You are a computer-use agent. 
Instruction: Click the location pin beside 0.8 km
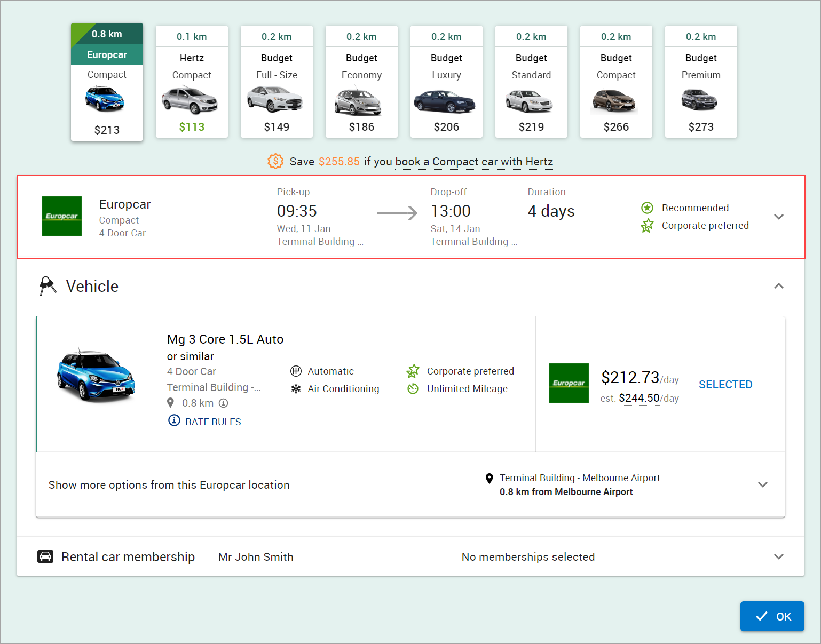tap(170, 403)
